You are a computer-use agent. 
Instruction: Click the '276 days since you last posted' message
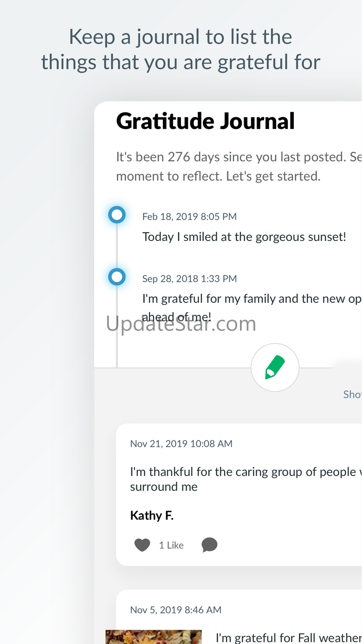(239, 167)
